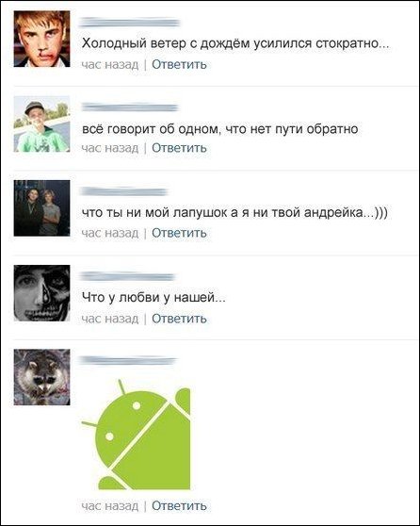This screenshot has height=526, width=420.
Task: Open the tilted Android robot image
Action: [x=137, y=434]
